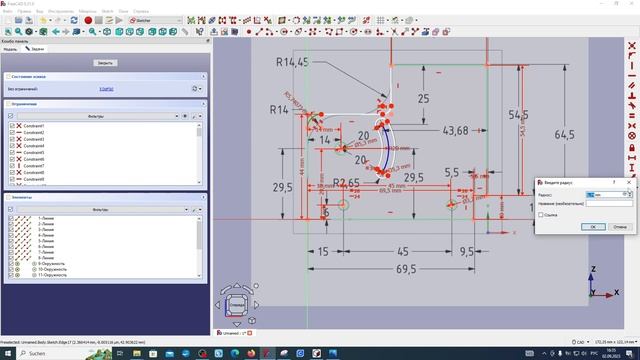This screenshot has height=360, width=640.
Task: Uncheck the Constraint5 checkbox
Action: 12,152
